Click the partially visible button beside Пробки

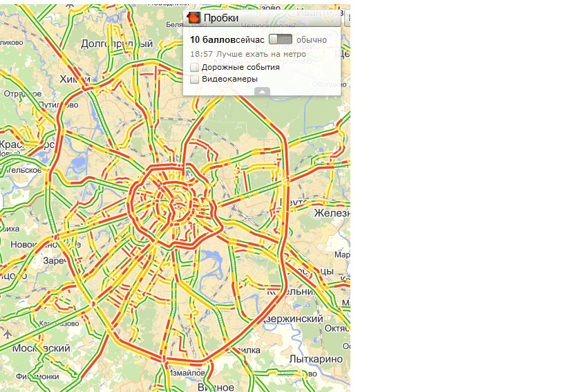[x=347, y=18]
